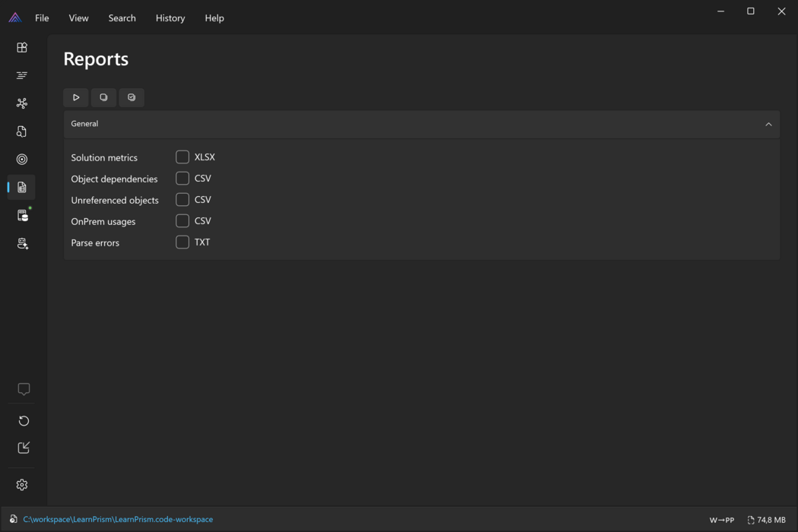The height and width of the screenshot is (532, 798).
Task: Open the AI sparkle assistant icon in sidebar
Action: point(22,243)
